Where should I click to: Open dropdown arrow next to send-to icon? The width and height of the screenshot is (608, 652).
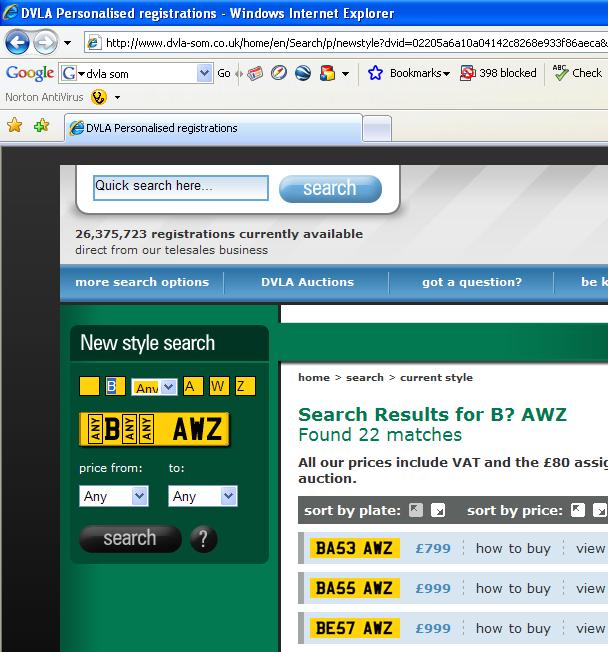345,74
